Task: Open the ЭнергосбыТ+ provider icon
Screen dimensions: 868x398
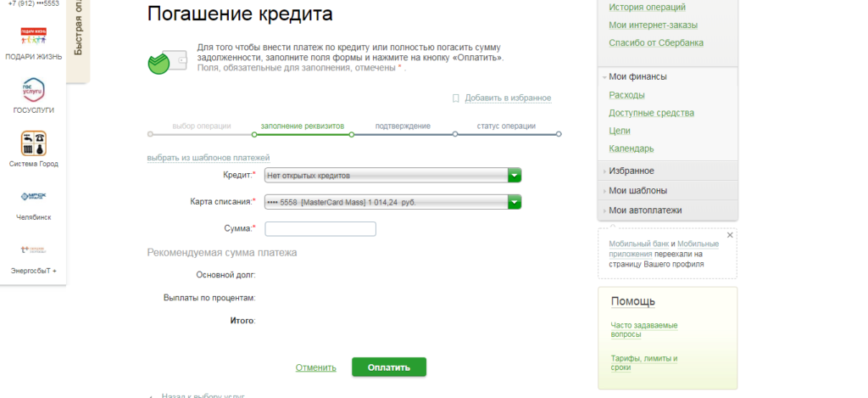Action: [33, 249]
